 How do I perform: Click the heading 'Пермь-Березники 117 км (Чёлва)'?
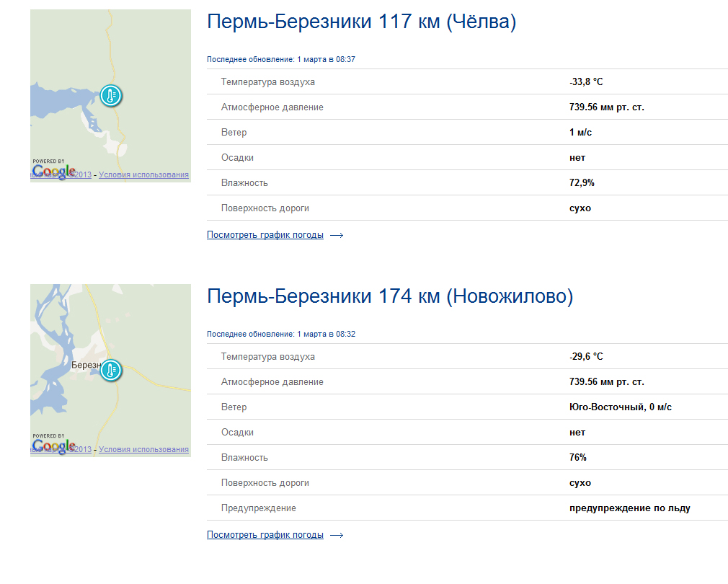362,22
